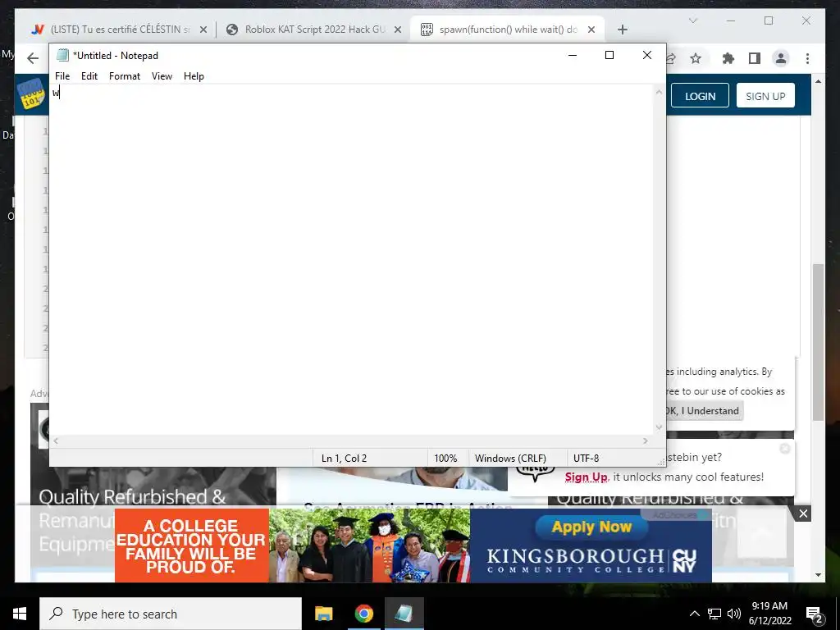
Task: Click Chrome icon in taskbar
Action: click(363, 614)
